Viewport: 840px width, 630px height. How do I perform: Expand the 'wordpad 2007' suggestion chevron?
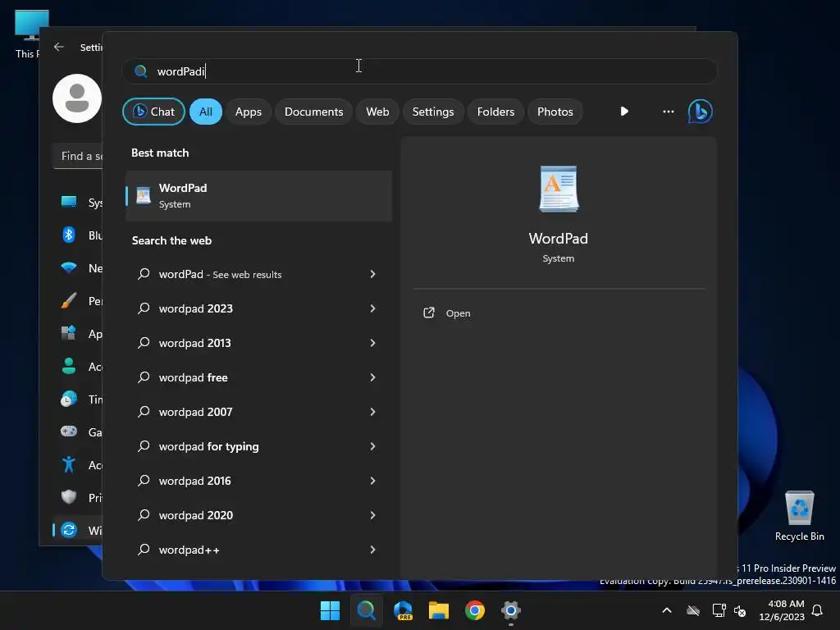point(373,412)
